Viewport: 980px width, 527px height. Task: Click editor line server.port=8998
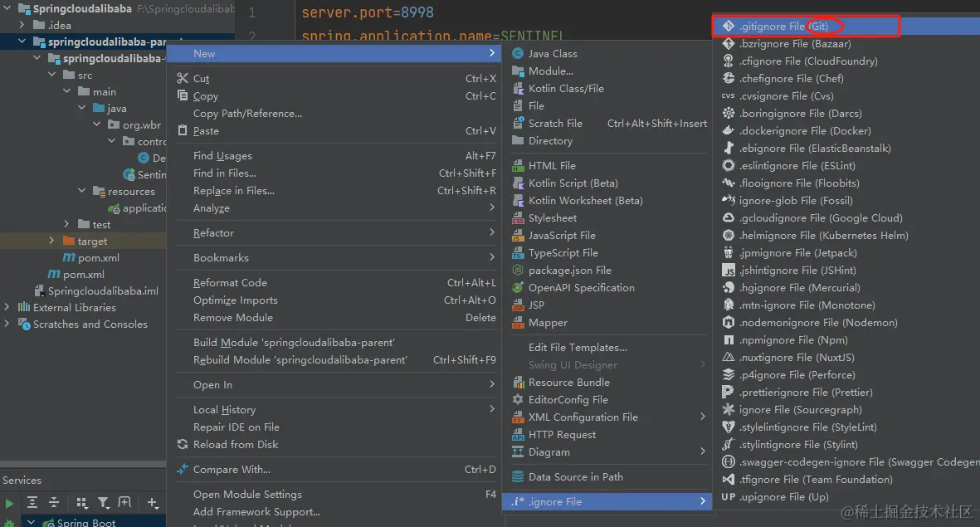(x=368, y=12)
